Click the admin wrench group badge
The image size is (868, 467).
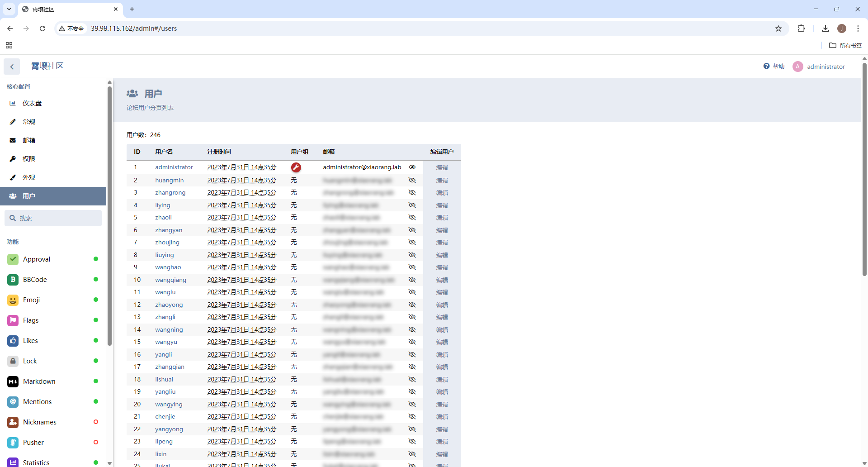point(296,167)
